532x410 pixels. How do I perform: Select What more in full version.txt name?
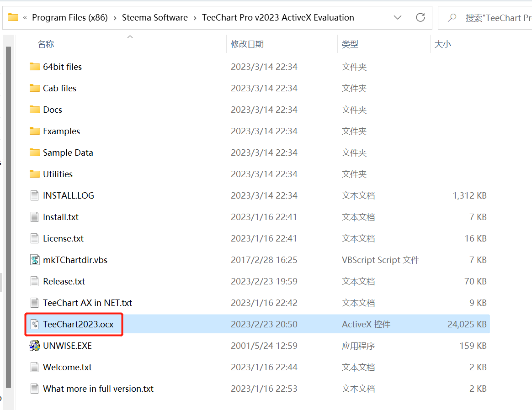tap(98, 389)
